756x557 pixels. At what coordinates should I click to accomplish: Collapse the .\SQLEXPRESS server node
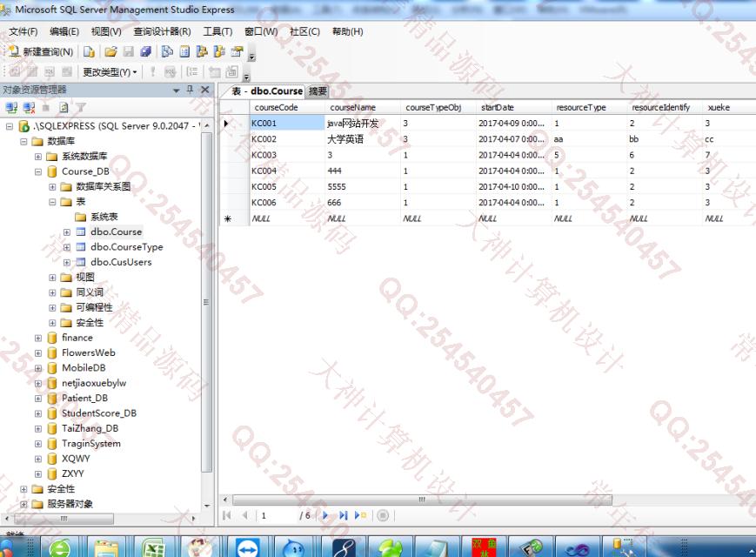pos(10,126)
